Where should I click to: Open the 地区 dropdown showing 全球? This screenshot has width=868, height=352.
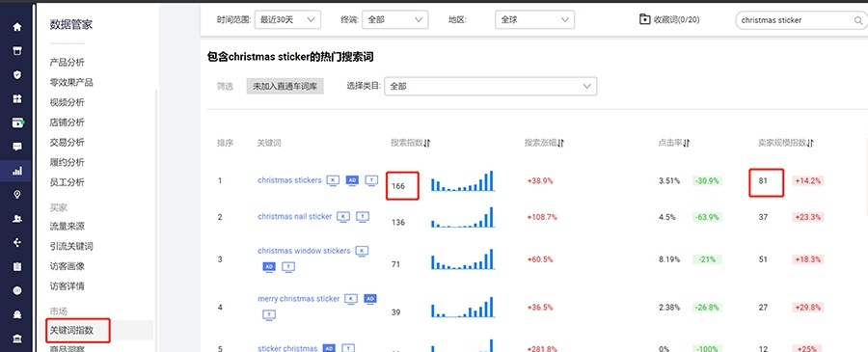click(x=534, y=20)
